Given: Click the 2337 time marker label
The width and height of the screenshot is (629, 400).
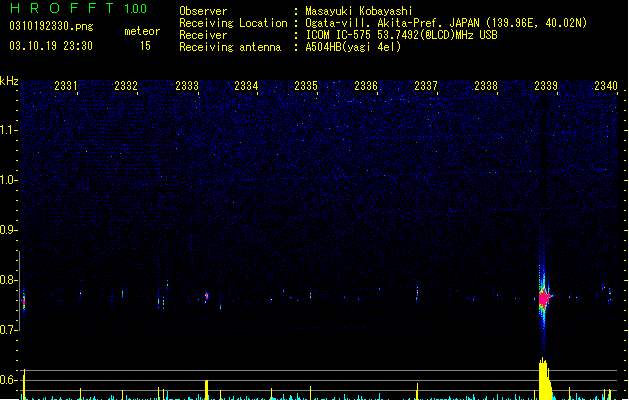Looking at the screenshot, I should [x=426, y=86].
